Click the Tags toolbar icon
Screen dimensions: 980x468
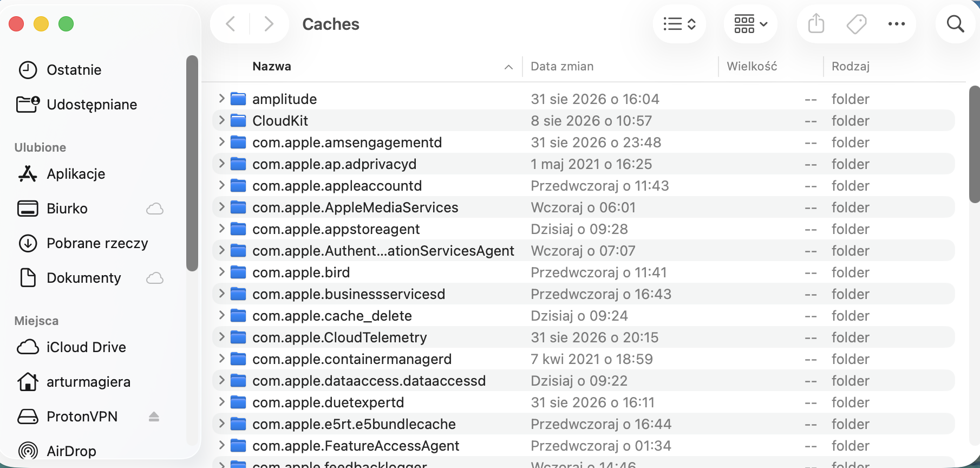click(857, 24)
